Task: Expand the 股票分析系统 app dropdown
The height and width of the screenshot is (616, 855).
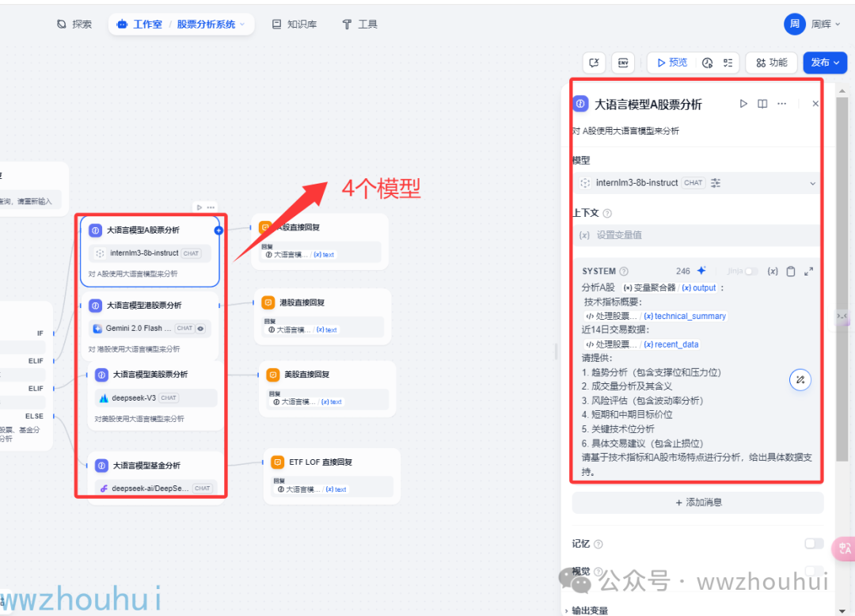Action: pyautogui.click(x=242, y=25)
